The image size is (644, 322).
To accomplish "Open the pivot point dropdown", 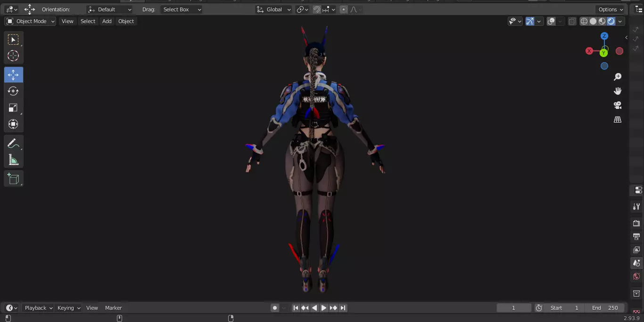I will (303, 9).
